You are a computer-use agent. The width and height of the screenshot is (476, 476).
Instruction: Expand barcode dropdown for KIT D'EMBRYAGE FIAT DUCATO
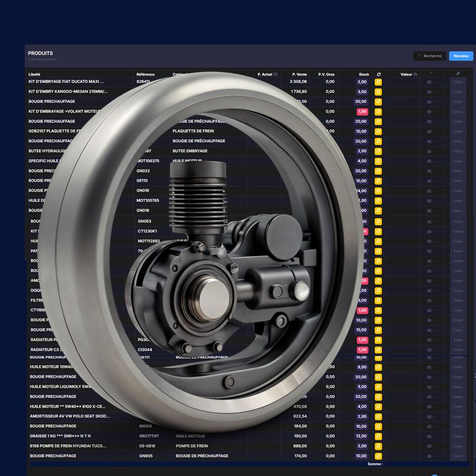pyautogui.click(x=431, y=82)
